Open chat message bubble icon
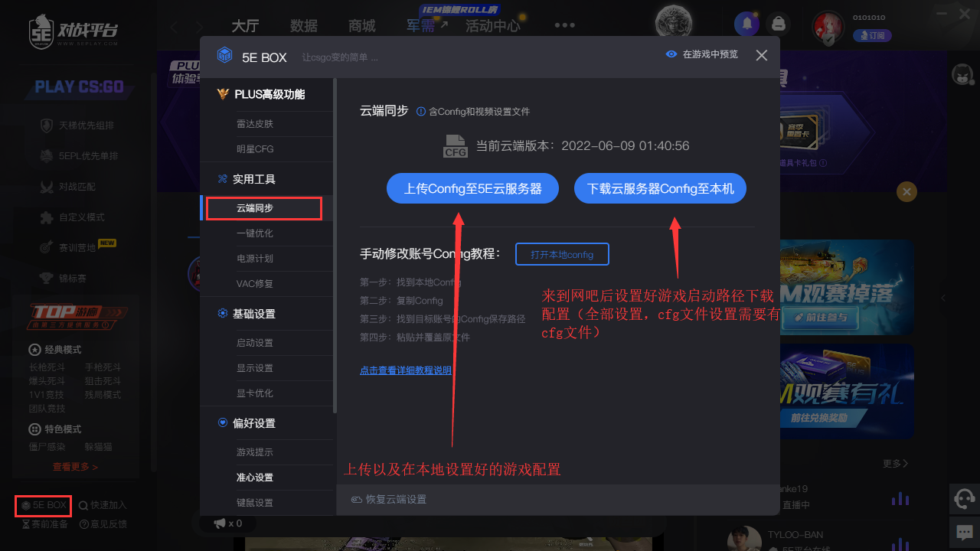Screen dimensions: 980x551 coord(965,532)
